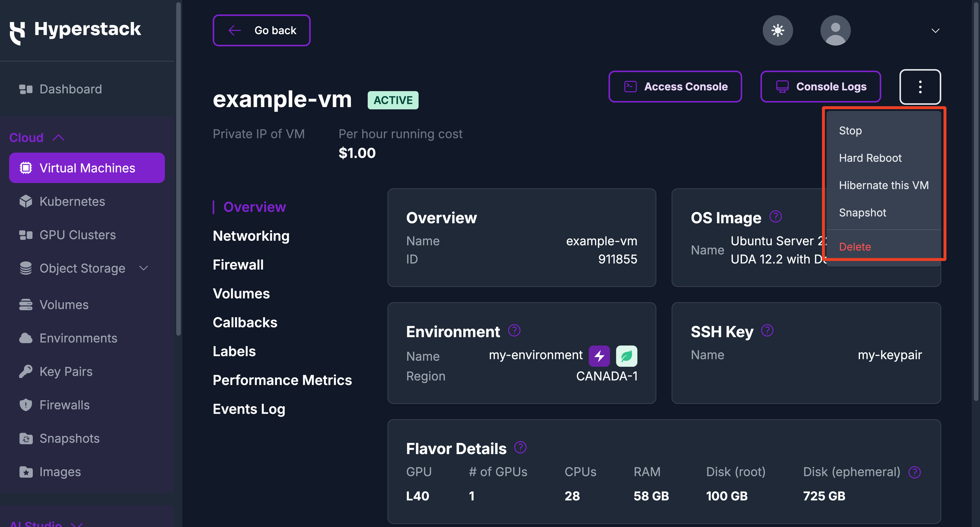980x527 pixels.
Task: Click my-environment name value
Action: click(x=535, y=355)
